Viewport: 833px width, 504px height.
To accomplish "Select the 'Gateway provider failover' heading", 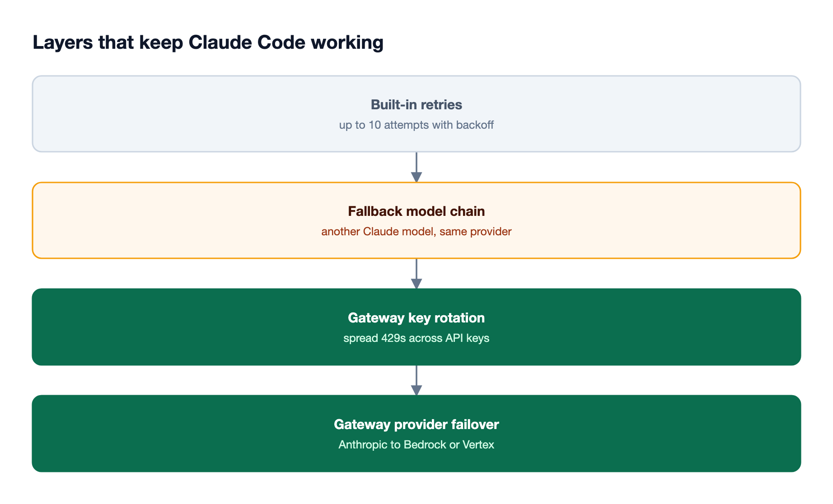I will [x=416, y=425].
